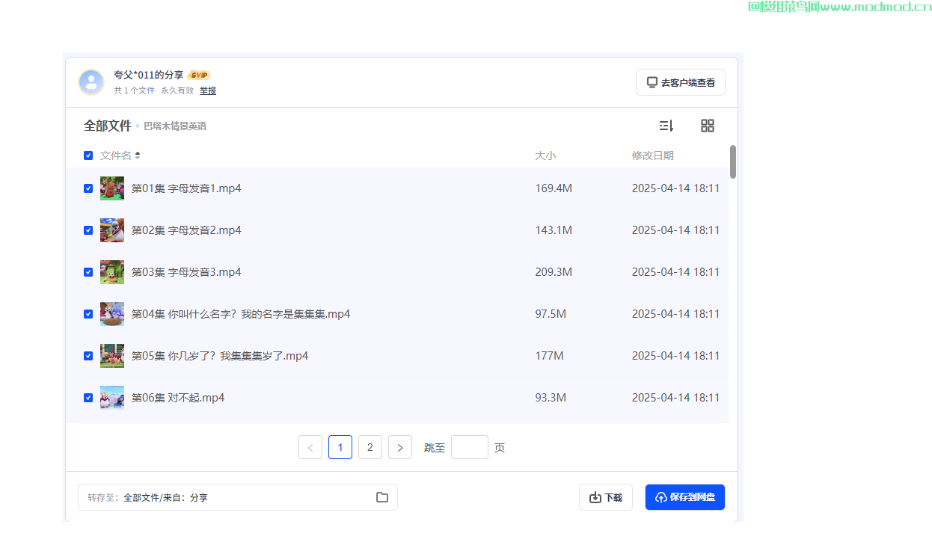Open thumbnail of 第04集 你叫什么名字
Image resolution: width=932 pixels, height=560 pixels.
coord(112,314)
